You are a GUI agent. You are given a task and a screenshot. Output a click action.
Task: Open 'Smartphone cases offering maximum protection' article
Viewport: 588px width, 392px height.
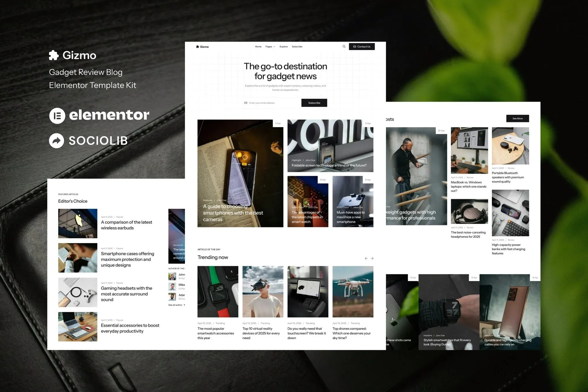[x=128, y=259]
